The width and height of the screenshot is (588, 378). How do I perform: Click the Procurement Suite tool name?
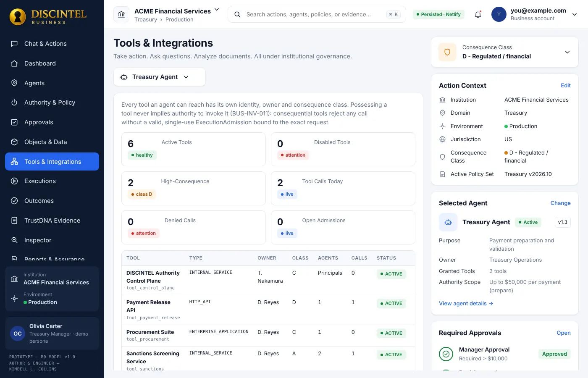click(x=150, y=332)
